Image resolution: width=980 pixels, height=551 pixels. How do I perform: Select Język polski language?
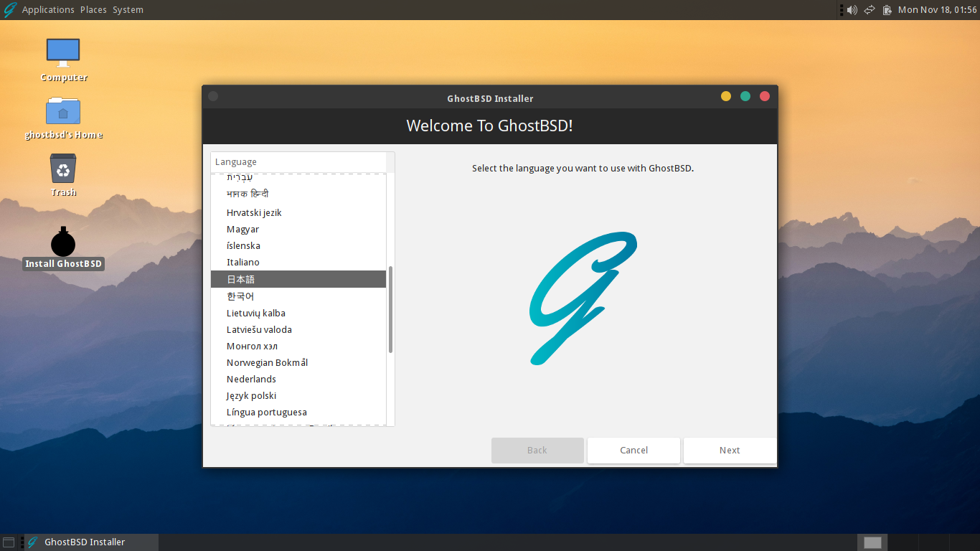click(x=298, y=396)
